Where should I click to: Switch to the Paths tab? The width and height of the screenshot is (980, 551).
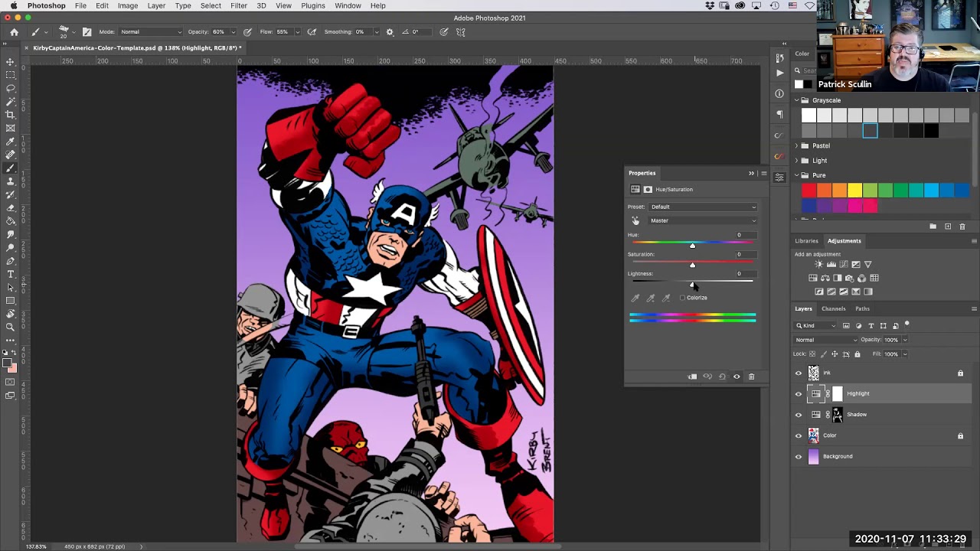click(863, 308)
